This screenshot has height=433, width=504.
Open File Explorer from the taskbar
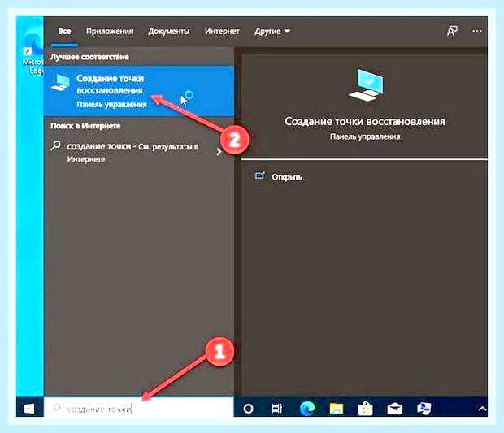tap(337, 409)
